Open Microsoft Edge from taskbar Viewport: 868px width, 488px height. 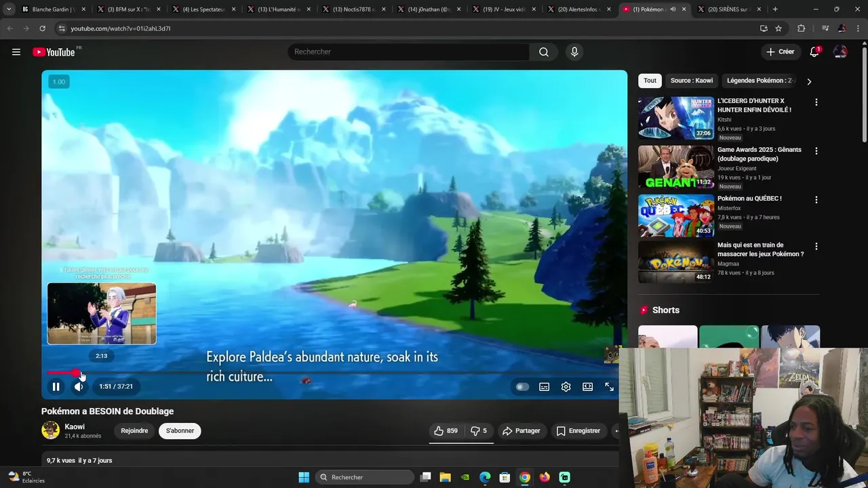485,477
